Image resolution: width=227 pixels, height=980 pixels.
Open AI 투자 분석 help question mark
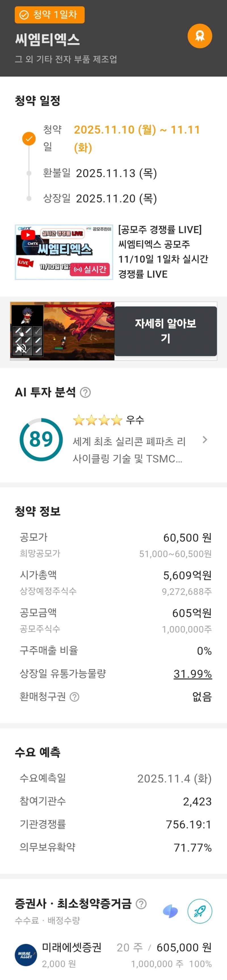(x=86, y=392)
